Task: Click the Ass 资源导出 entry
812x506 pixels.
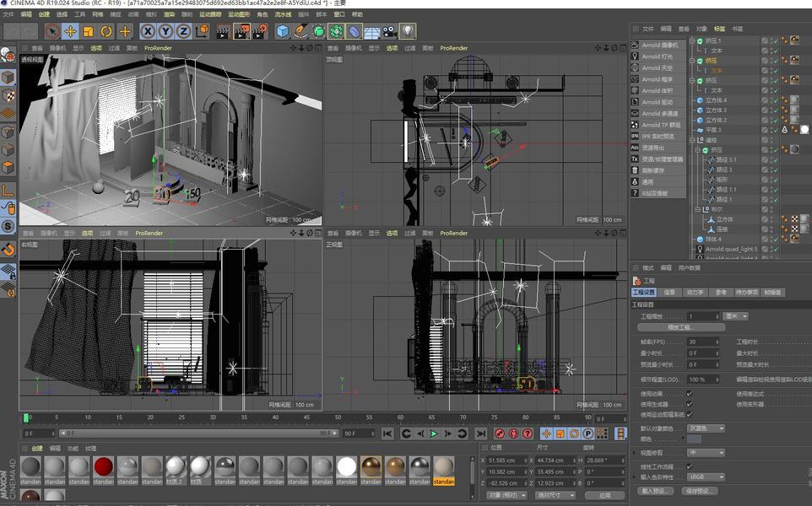Action: click(x=658, y=148)
